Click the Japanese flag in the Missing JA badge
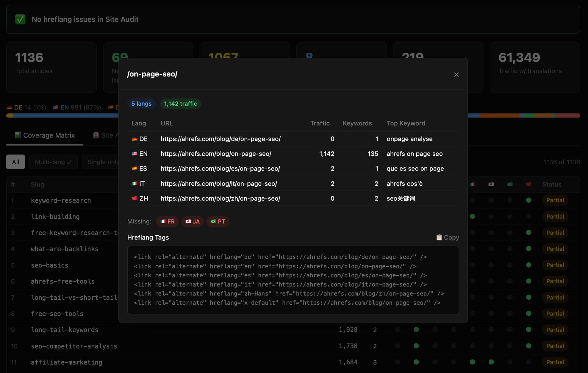Image resolution: width=588 pixels, height=373 pixels. (x=188, y=221)
